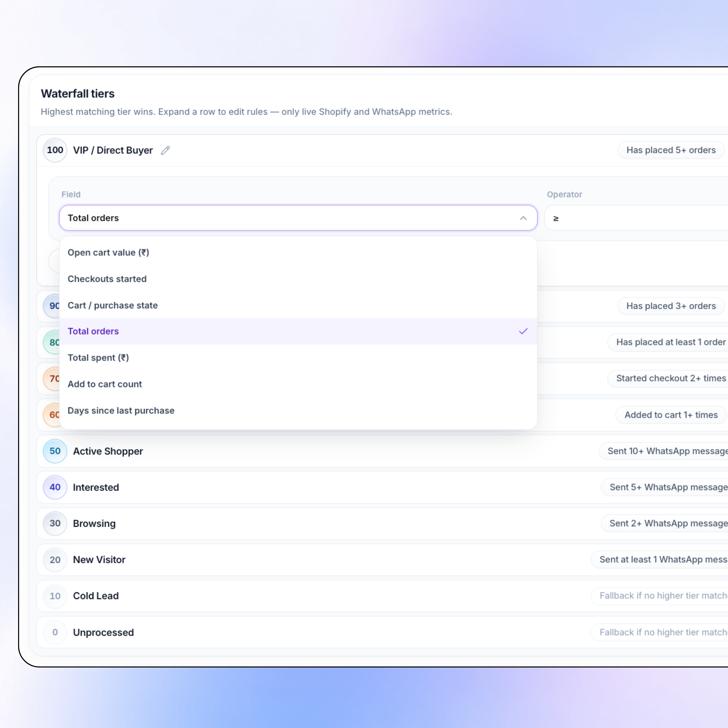Select the checked Total orders option
Screen dimensions: 728x728
pos(298,331)
